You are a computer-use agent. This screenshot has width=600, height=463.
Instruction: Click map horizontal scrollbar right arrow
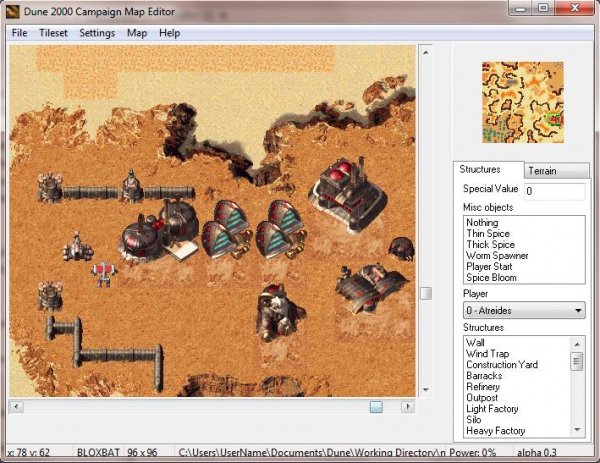pyautogui.click(x=408, y=406)
